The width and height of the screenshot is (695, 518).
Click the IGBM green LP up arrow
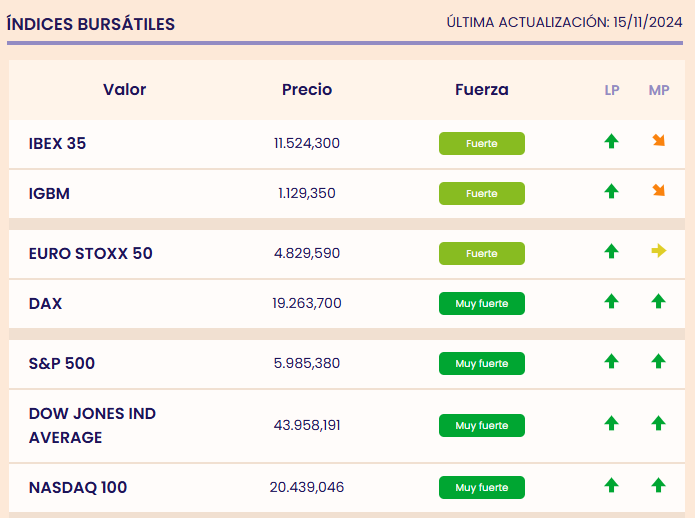coord(611,191)
